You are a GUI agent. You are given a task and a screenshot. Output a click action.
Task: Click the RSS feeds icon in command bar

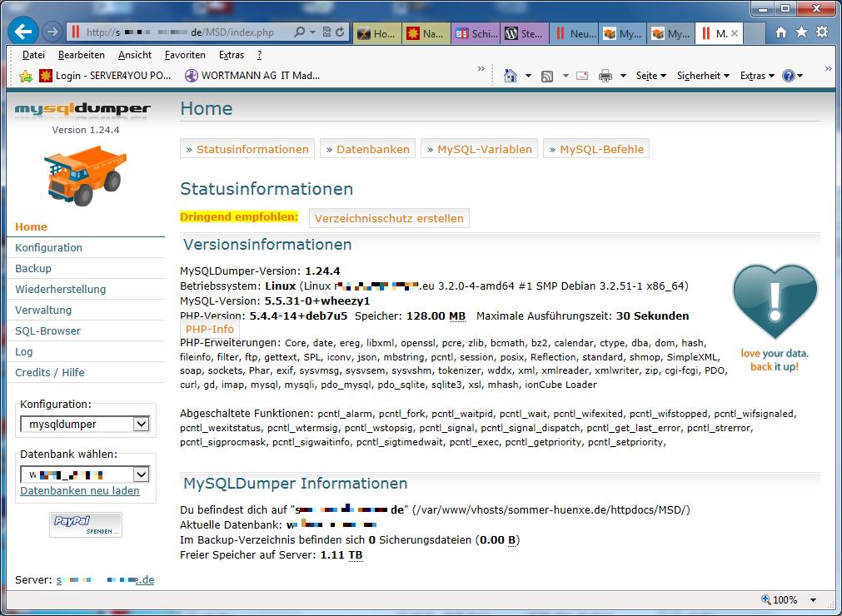pos(547,76)
